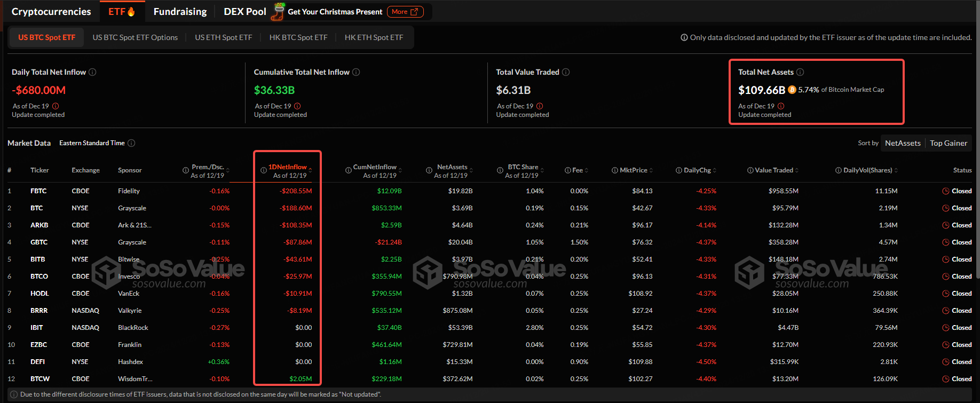Click the Christmas stocking present icon

click(x=278, y=11)
